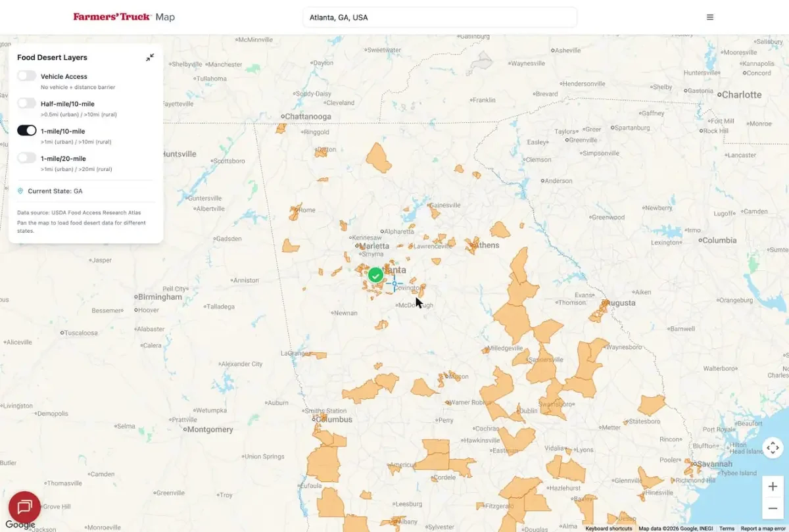
Task: Click the Current State: GA text
Action: 55,191
